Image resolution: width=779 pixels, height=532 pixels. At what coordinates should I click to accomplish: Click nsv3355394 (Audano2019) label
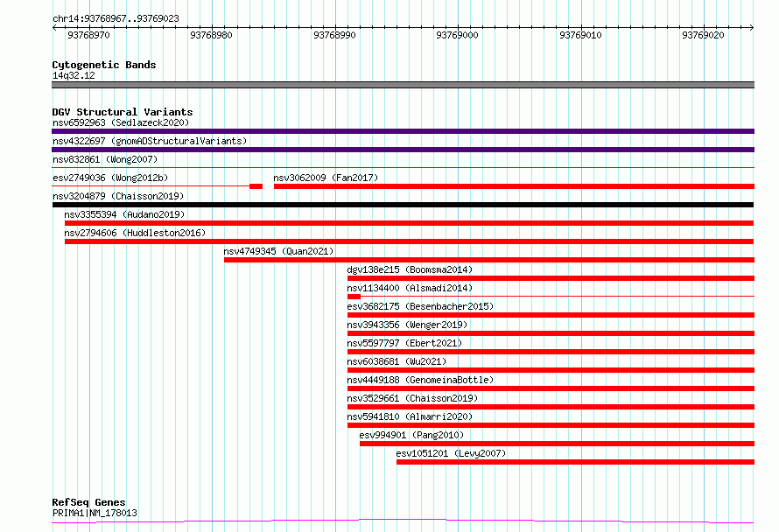(x=124, y=214)
